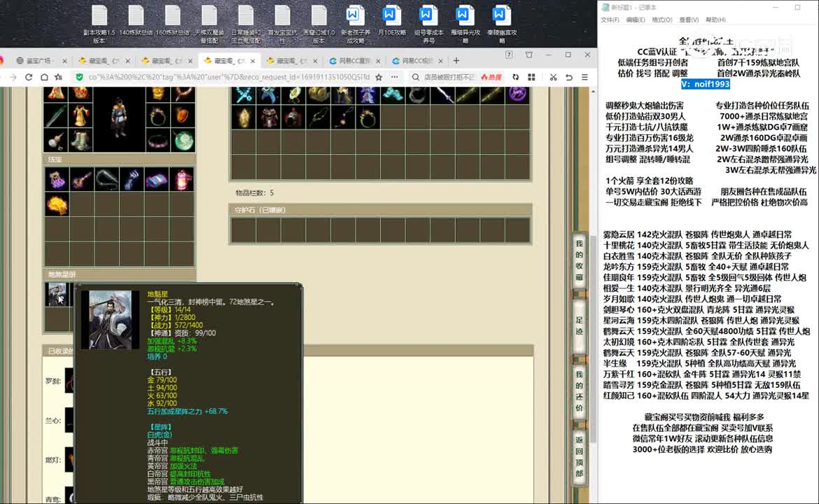Open the browser apps grid icon
819x504 pixels.
click(x=531, y=77)
